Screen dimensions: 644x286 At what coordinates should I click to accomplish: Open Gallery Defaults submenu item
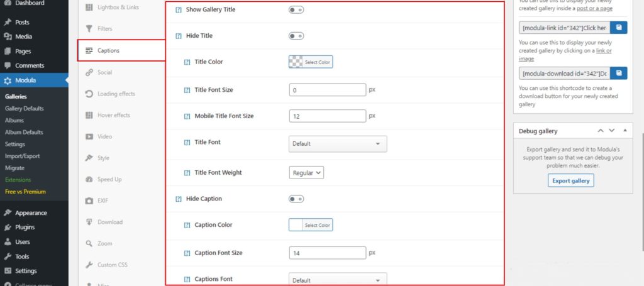[25, 108]
